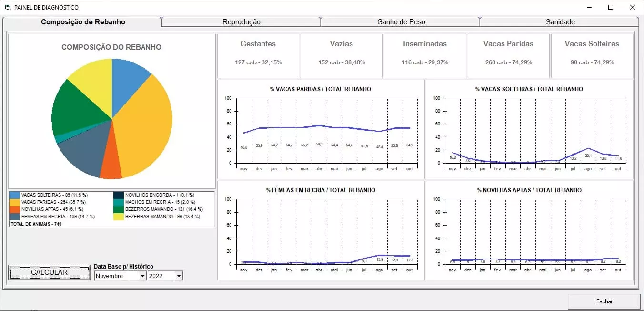Viewport: 644px width, 311px height.
Task: Maximize the Painel de Diagnóstico window
Action: tap(611, 8)
